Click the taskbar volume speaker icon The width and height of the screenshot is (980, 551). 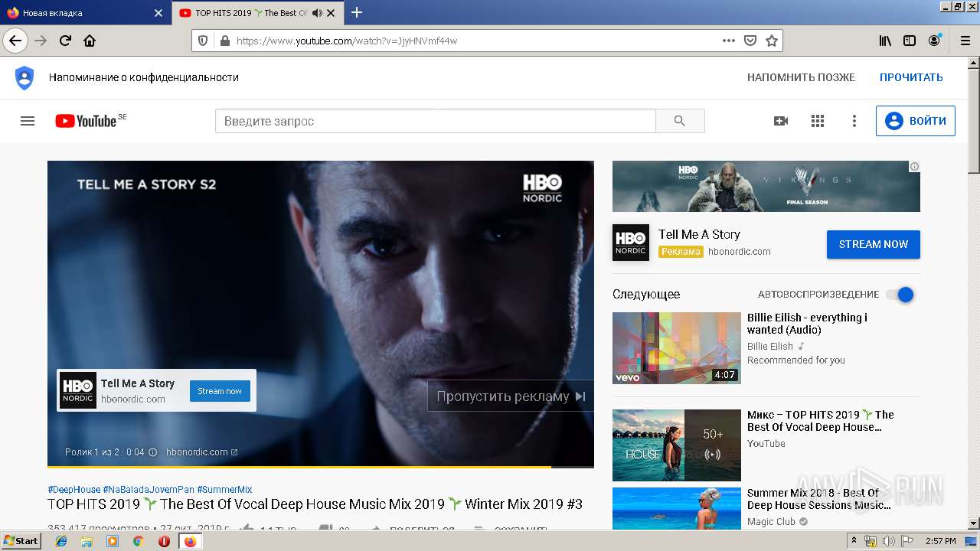(889, 541)
